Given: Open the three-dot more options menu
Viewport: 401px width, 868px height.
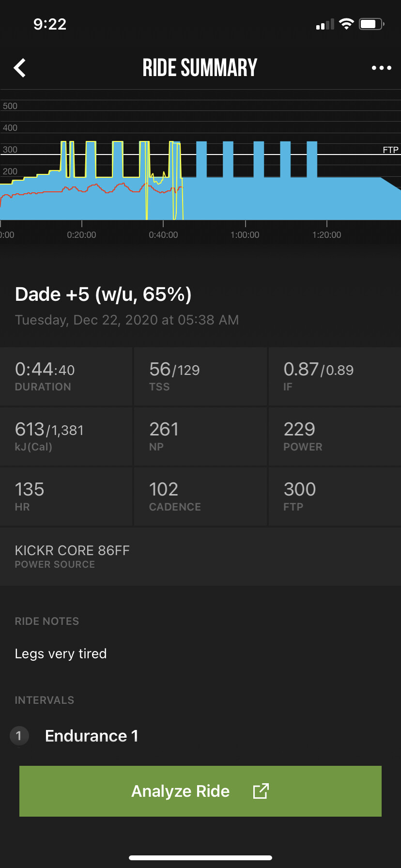Looking at the screenshot, I should tap(381, 68).
